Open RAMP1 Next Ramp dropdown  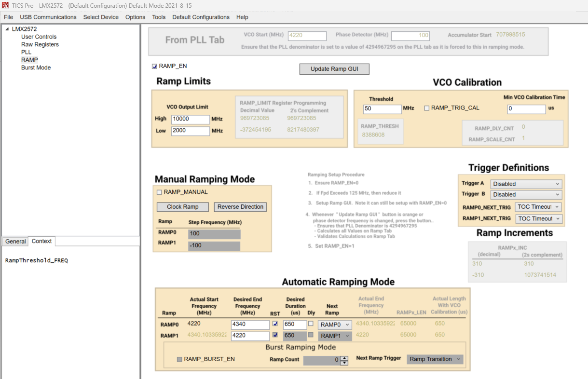point(335,336)
